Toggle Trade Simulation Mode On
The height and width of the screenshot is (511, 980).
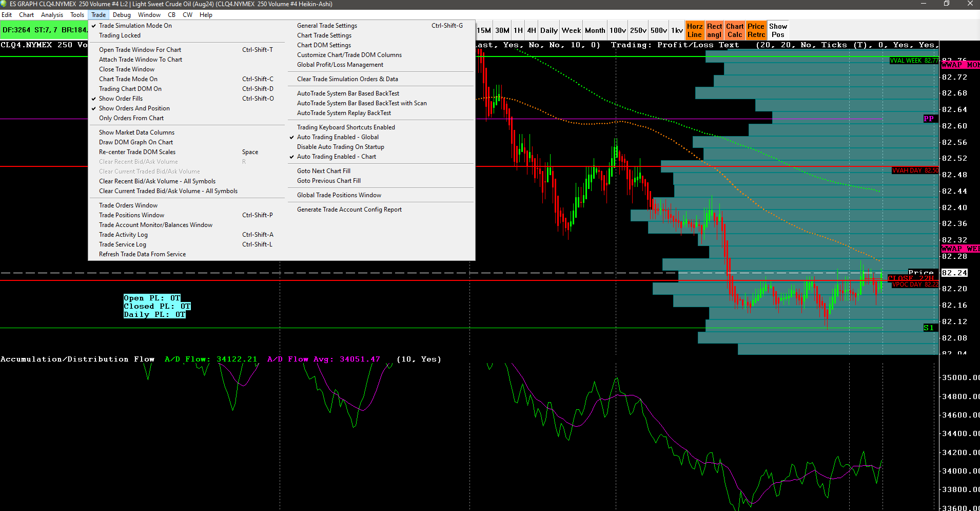[x=186, y=26]
